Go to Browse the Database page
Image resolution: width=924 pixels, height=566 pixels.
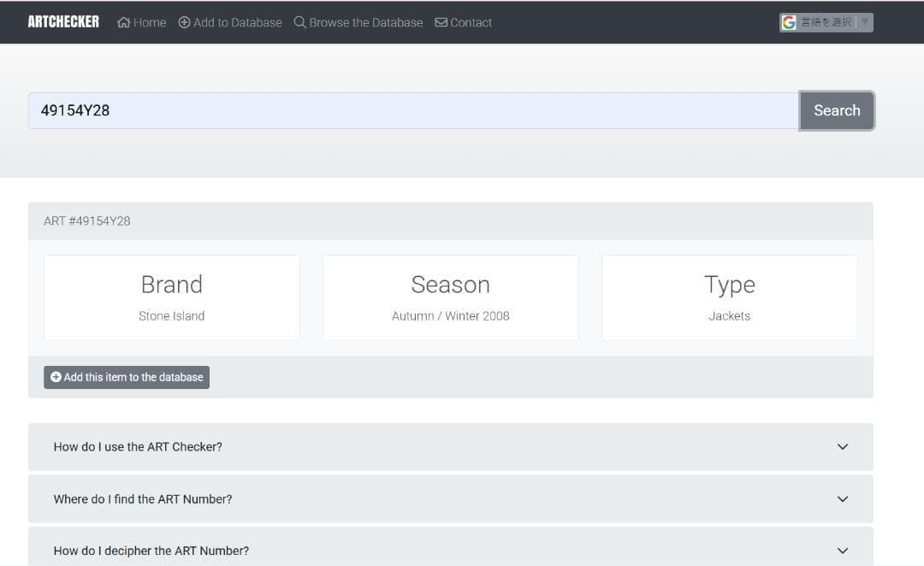pos(365,22)
